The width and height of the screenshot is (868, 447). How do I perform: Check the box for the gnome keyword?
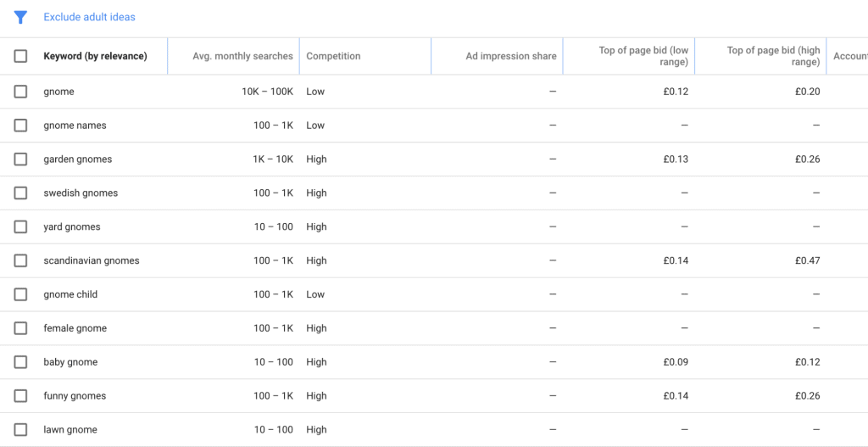[x=20, y=92]
